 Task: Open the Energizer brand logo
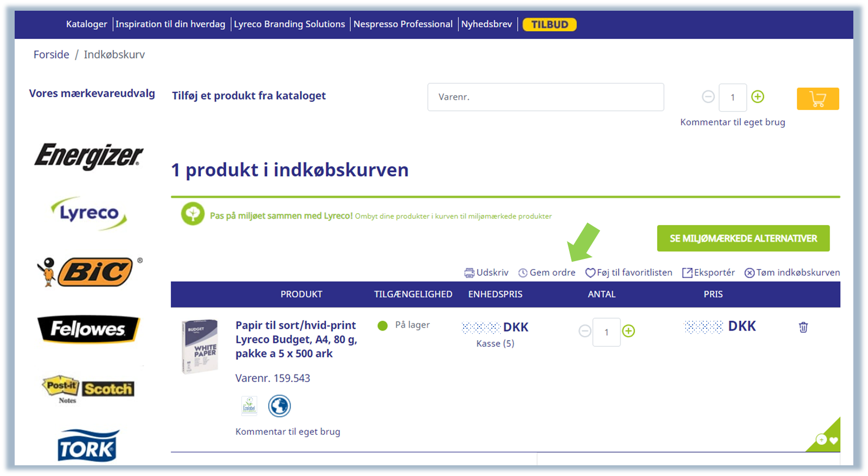click(89, 156)
